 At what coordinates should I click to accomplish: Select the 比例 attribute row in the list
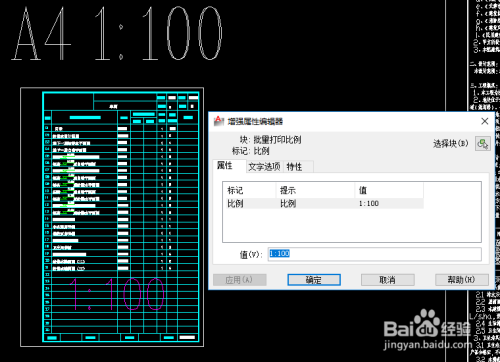click(x=323, y=203)
